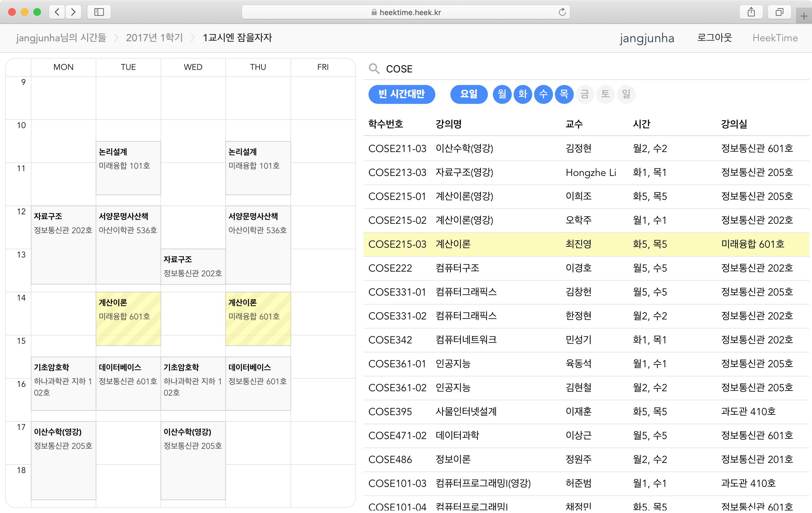This screenshot has height=513, width=812.
Task: Click Thursday 논리설계 timetable block
Action: [x=258, y=168]
